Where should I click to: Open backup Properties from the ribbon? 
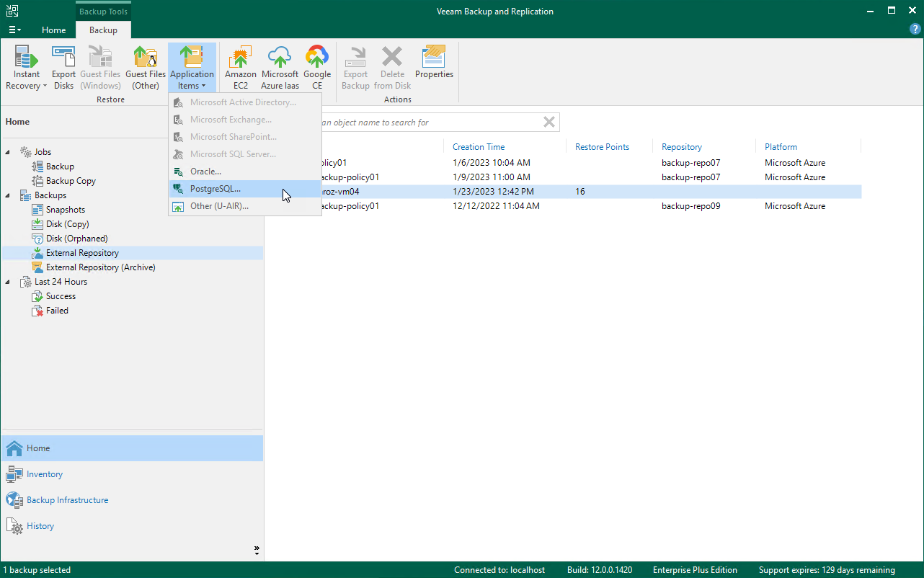[x=434, y=62]
